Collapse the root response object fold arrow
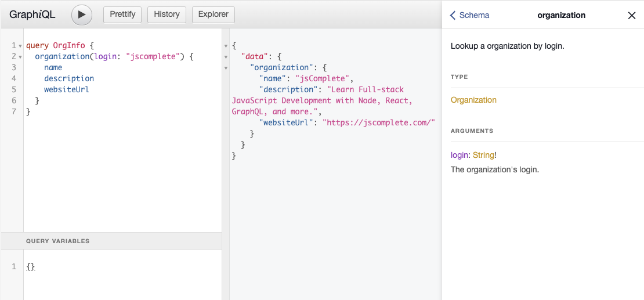The image size is (644, 300). (226, 46)
